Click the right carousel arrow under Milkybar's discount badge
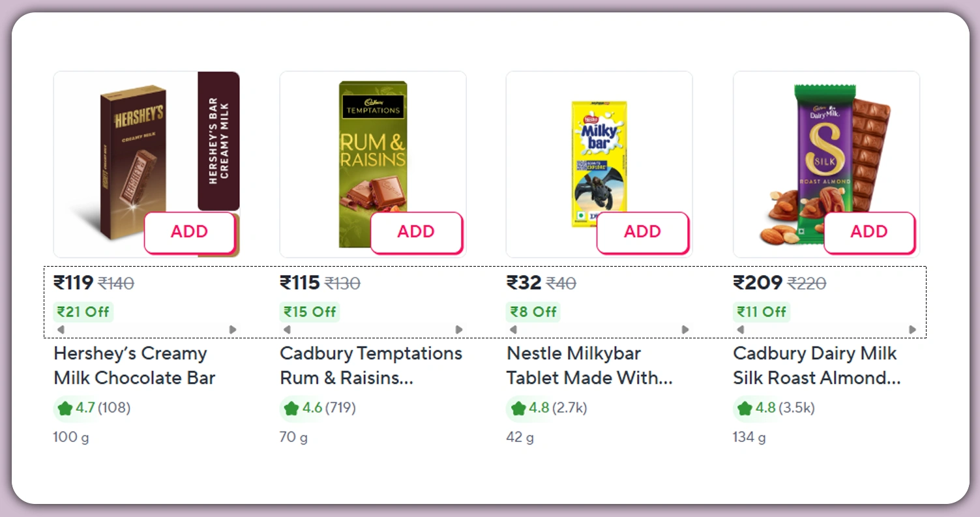The image size is (980, 517). click(x=685, y=330)
